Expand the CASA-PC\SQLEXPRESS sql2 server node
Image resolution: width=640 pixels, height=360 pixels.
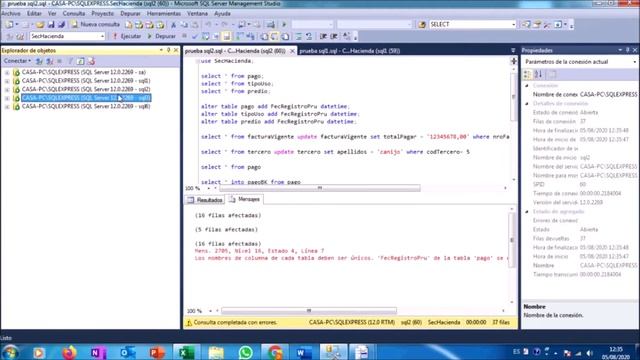7,89
